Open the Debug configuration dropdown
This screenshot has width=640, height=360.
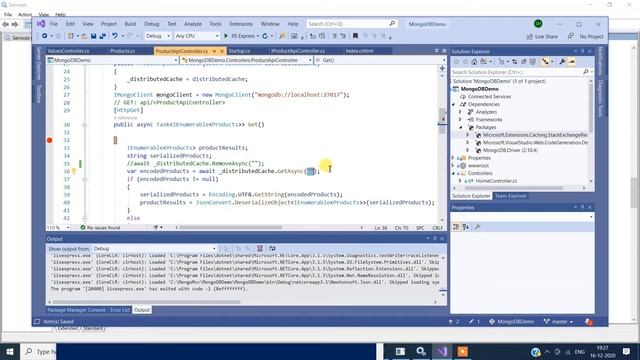pyautogui.click(x=158, y=36)
